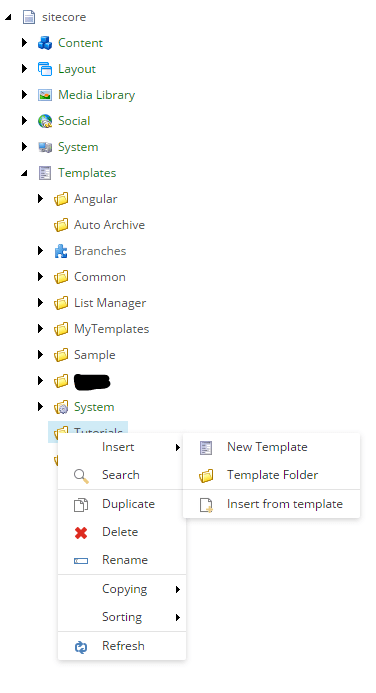Click the Auto Archive folder icon

coord(61,225)
